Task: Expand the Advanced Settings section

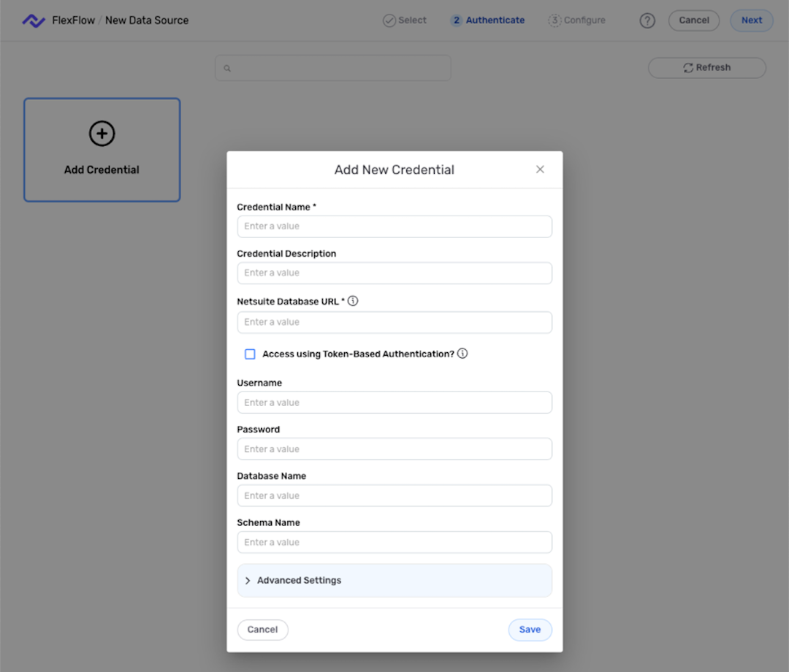Action: tap(394, 581)
